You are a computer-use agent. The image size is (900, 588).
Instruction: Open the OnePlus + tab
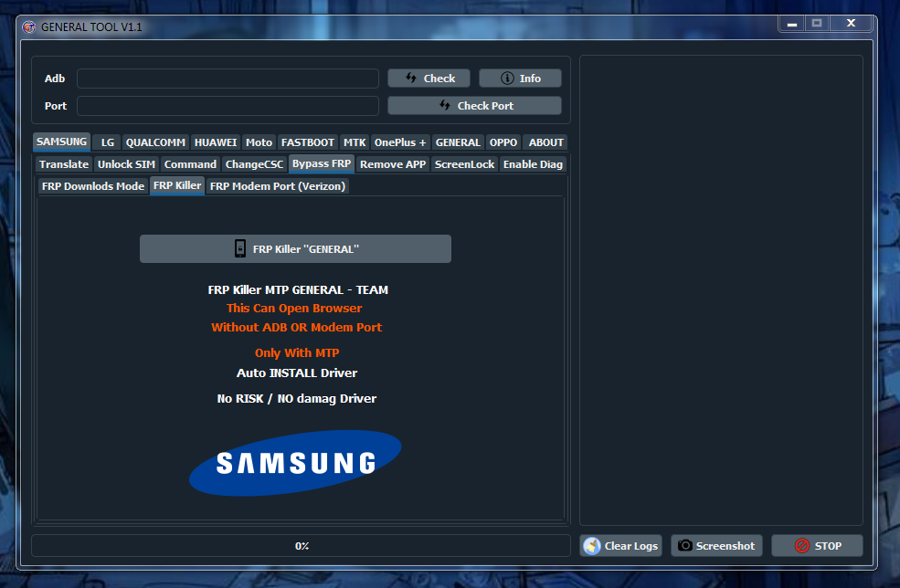(400, 142)
